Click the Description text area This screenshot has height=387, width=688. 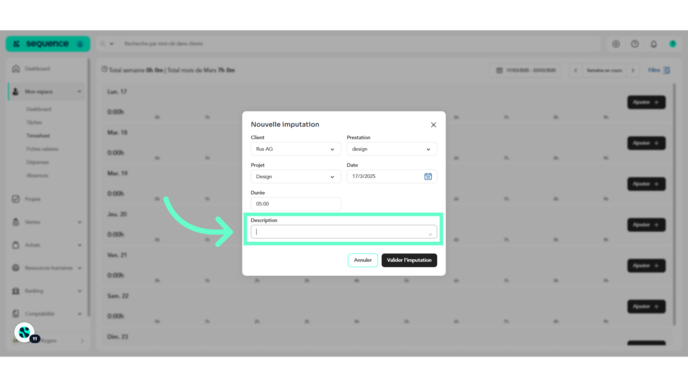tap(344, 232)
